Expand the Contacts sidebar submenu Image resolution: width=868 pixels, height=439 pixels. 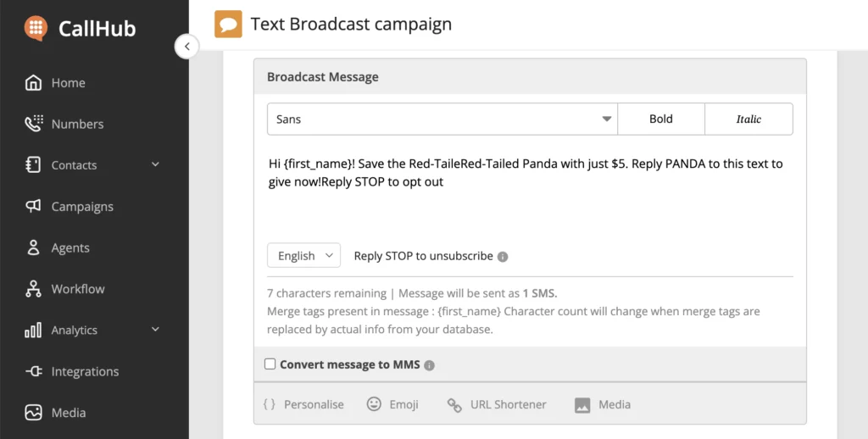click(x=155, y=164)
